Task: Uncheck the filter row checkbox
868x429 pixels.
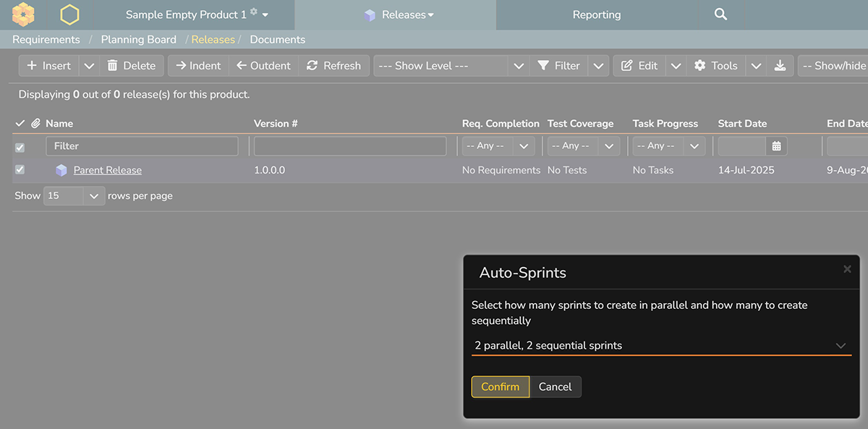Action: [20, 147]
